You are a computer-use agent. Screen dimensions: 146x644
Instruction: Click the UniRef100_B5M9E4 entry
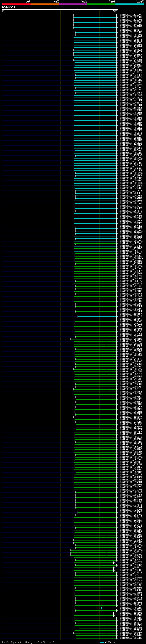131,306
